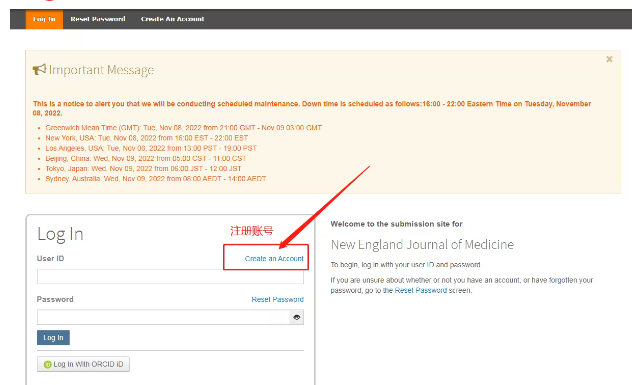The image size is (632, 385).
Task: Select New England Journal of Medicine heading
Action: pos(422,245)
